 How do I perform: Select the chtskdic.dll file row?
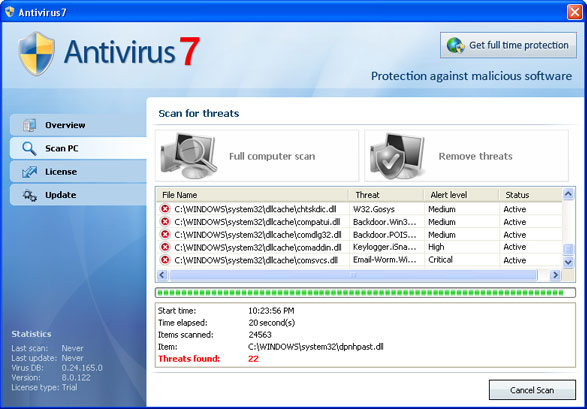(x=359, y=209)
